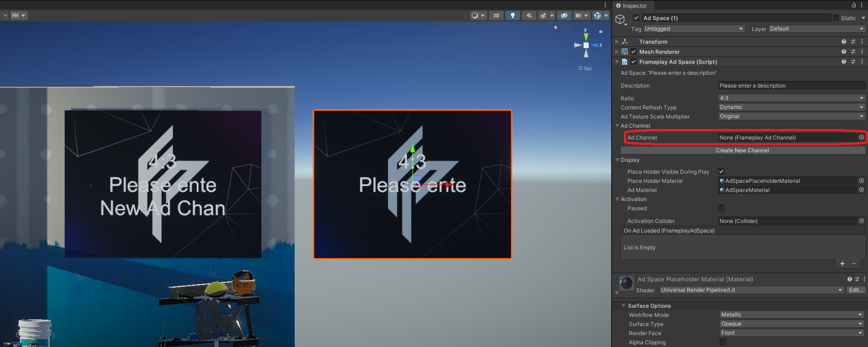
Task: Edit the Ad Space (1) object name field
Action: (x=736, y=18)
